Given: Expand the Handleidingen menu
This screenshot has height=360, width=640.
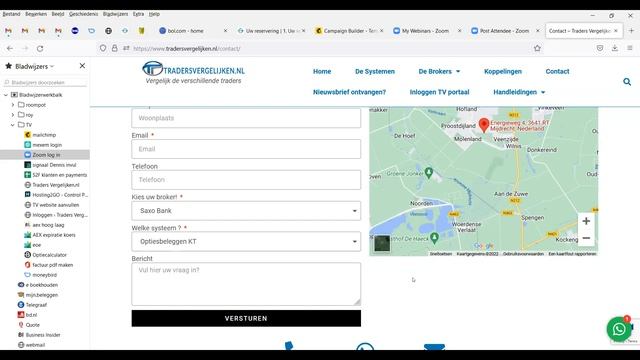Looking at the screenshot, I should 519,92.
